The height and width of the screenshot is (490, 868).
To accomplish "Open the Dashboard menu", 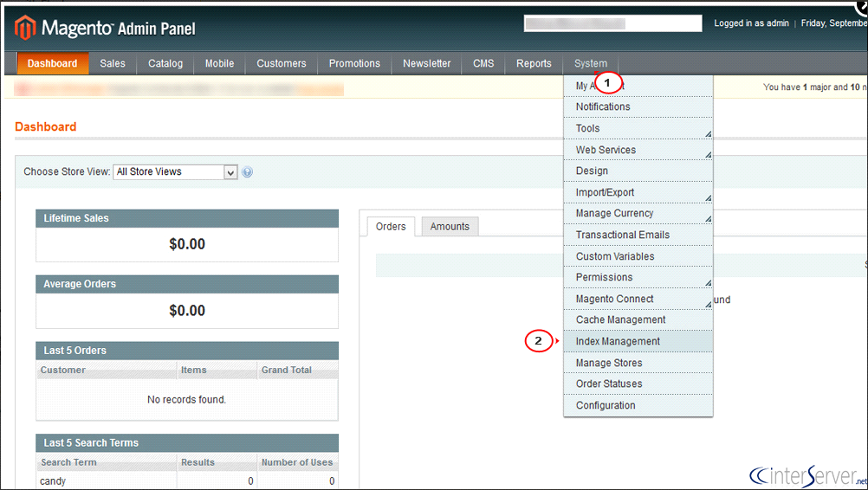I will 53,63.
